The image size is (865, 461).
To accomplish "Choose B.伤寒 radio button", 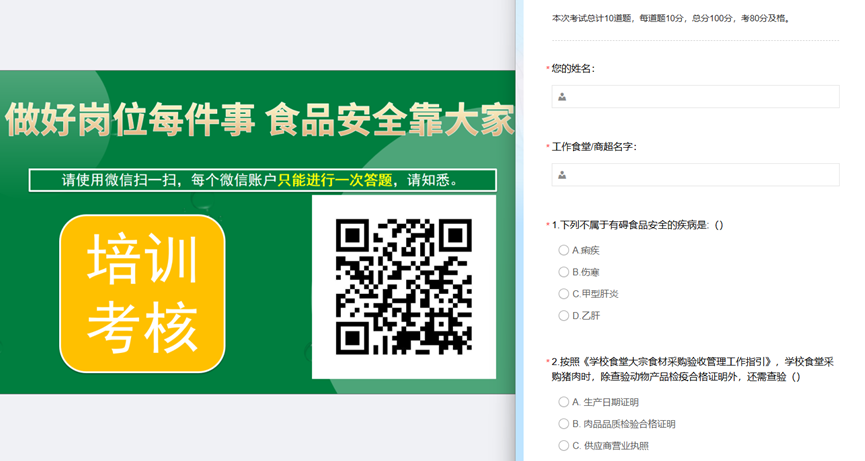I will pyautogui.click(x=564, y=272).
